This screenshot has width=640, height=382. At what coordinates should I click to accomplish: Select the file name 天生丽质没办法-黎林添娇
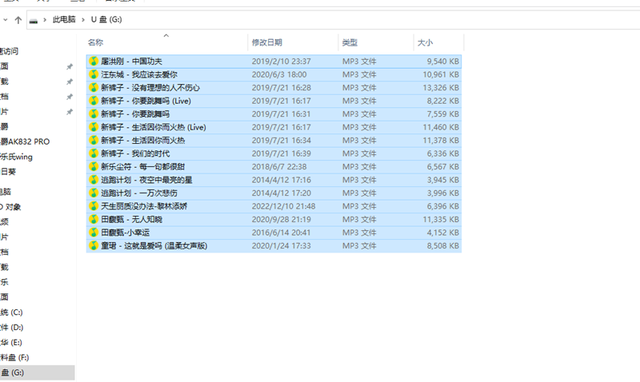[144, 206]
